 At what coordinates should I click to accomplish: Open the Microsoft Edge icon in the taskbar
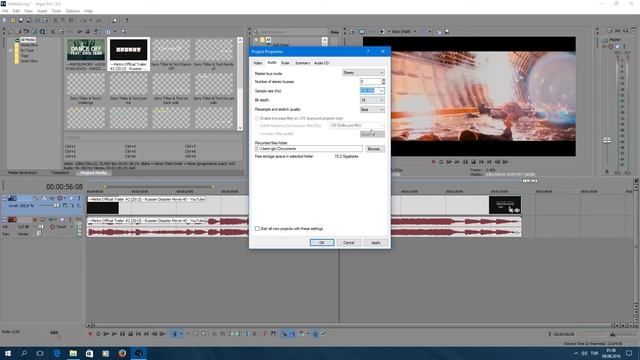click(57, 353)
